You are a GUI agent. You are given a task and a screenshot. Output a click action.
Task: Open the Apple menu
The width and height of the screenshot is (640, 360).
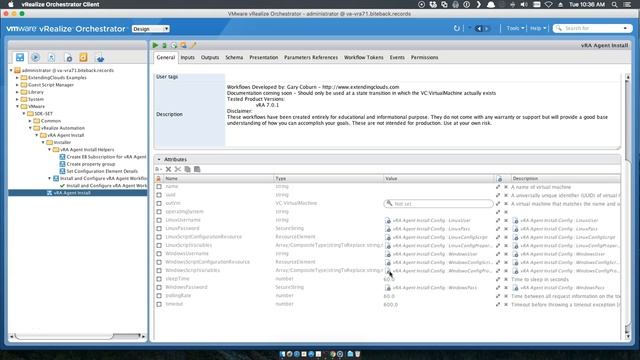11,4
